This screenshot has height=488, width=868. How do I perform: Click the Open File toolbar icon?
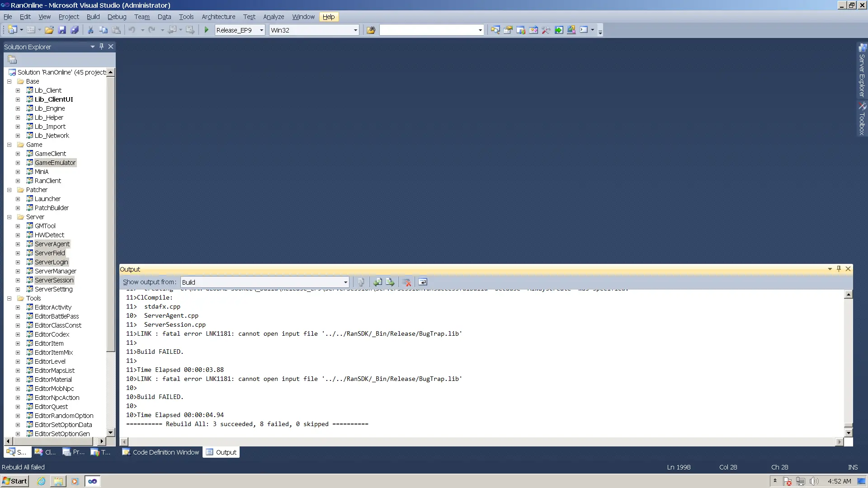[x=49, y=30]
